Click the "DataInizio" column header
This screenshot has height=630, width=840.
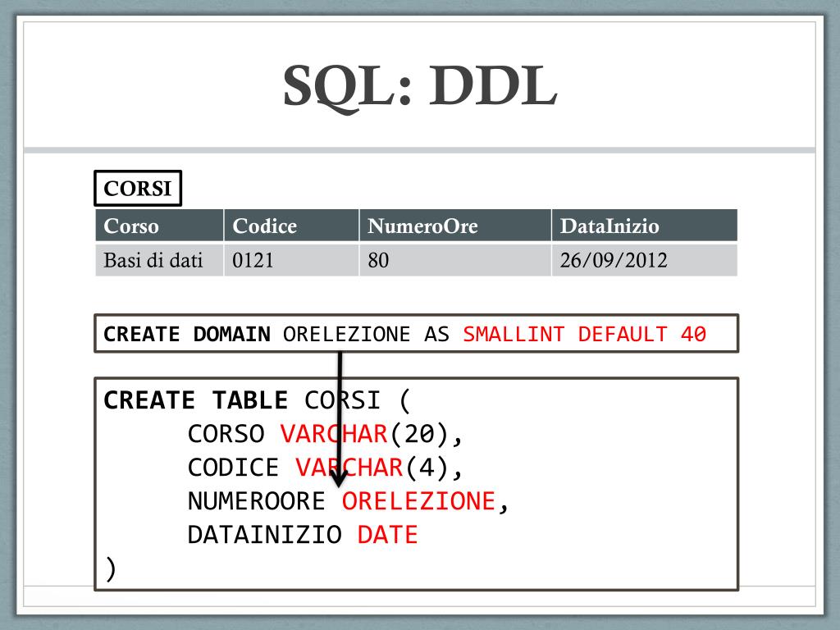click(x=645, y=226)
